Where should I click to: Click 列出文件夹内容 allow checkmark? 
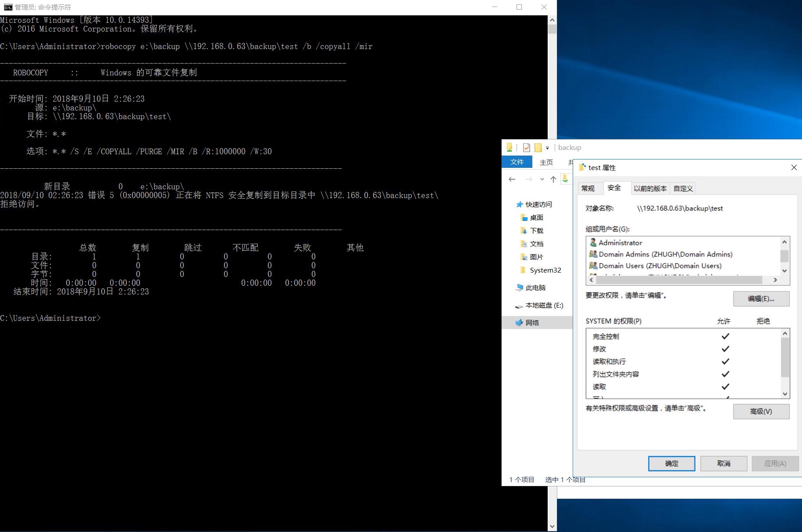[x=725, y=374]
